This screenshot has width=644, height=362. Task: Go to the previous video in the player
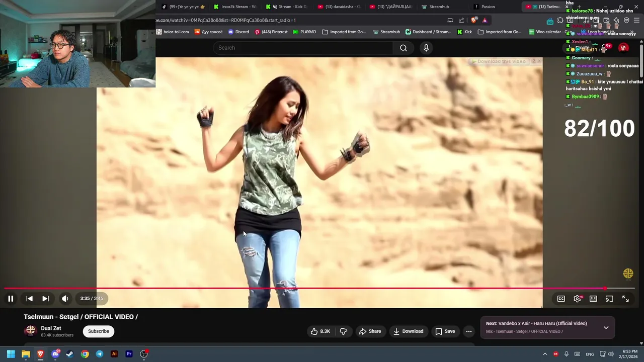(29, 299)
